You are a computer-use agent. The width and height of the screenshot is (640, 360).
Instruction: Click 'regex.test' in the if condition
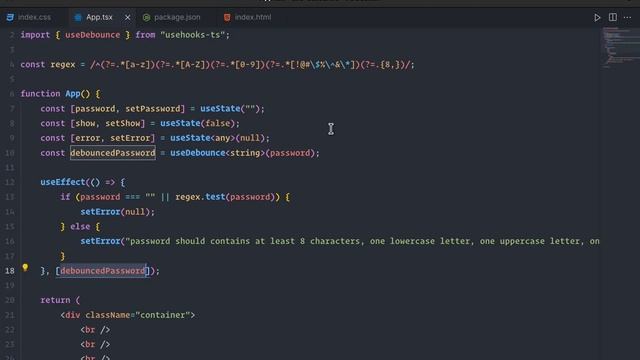click(x=200, y=197)
